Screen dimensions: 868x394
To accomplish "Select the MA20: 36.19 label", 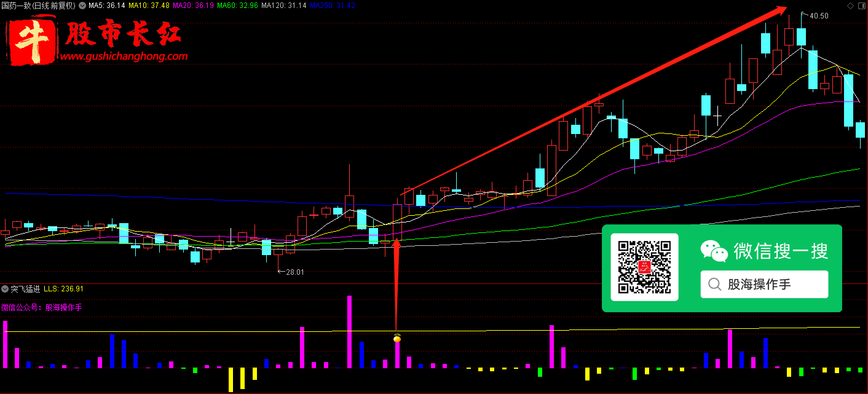I will [193, 5].
